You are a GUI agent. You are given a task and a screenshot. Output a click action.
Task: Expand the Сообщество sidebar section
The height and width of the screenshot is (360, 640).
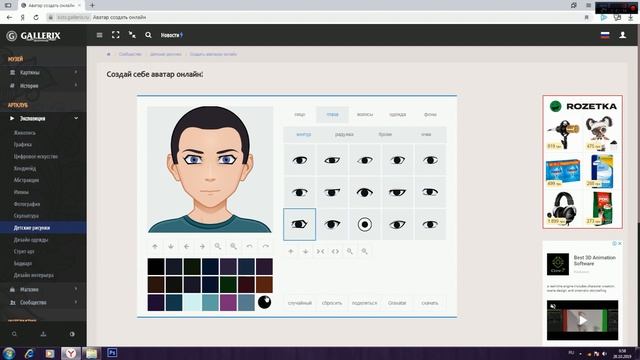tap(43, 302)
